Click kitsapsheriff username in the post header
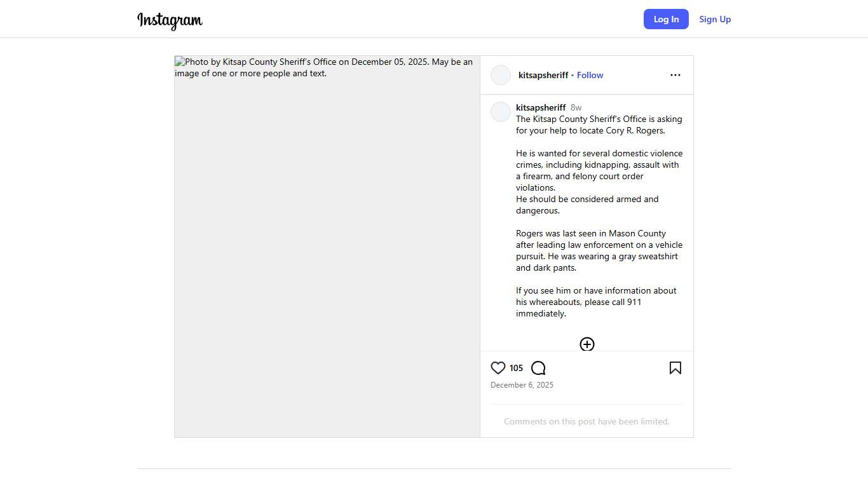The image size is (868, 488). [543, 75]
